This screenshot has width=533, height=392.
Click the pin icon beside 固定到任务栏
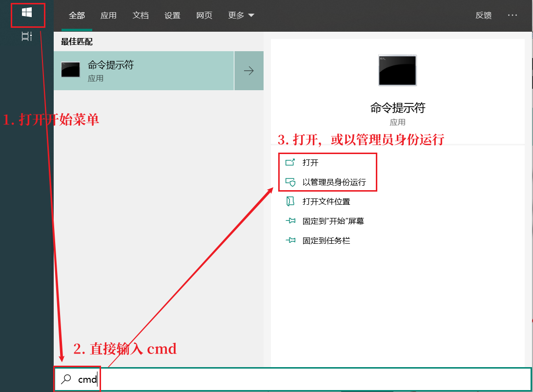tap(290, 240)
